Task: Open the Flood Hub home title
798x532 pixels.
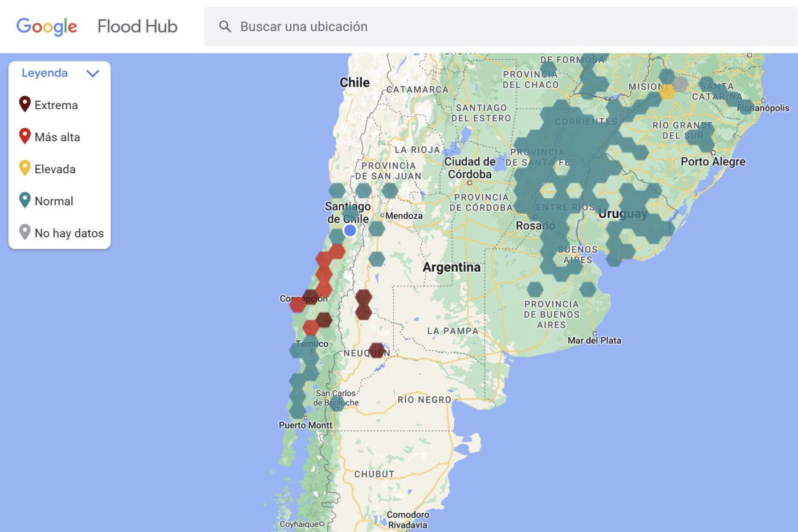Action: tap(137, 26)
